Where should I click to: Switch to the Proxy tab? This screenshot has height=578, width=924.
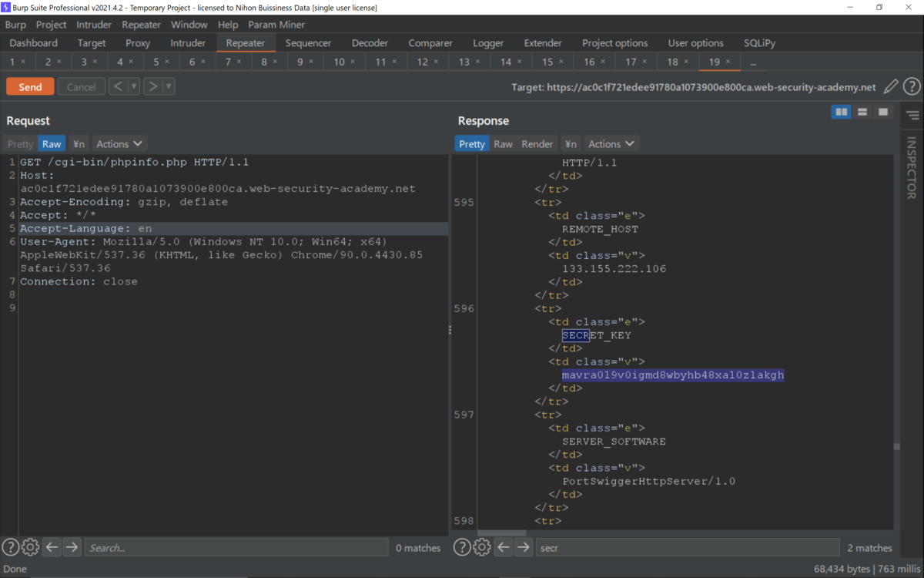coord(138,43)
